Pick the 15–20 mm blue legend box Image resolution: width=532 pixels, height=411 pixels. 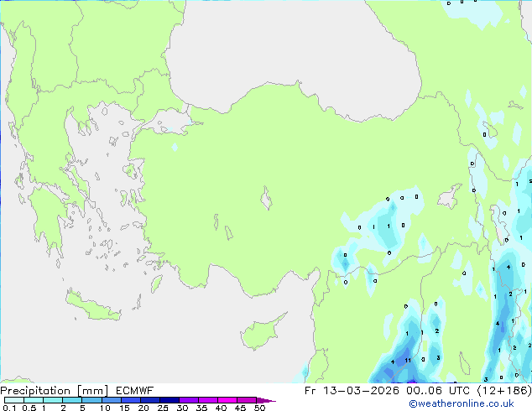130,400
